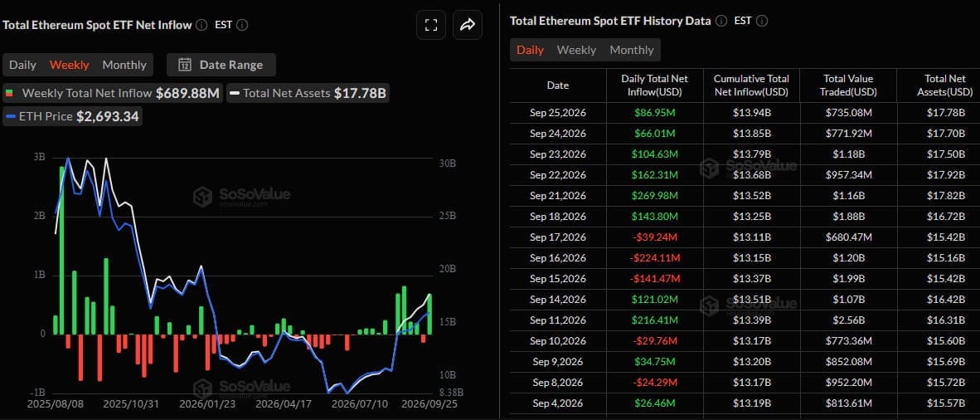Click Daily Total Net Inflow column header

pos(654,85)
